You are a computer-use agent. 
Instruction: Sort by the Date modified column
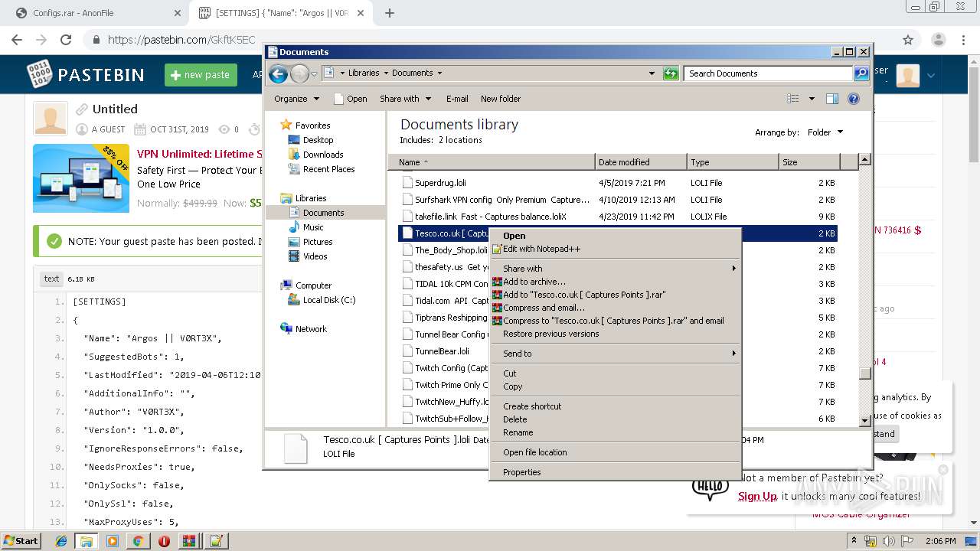click(x=640, y=162)
